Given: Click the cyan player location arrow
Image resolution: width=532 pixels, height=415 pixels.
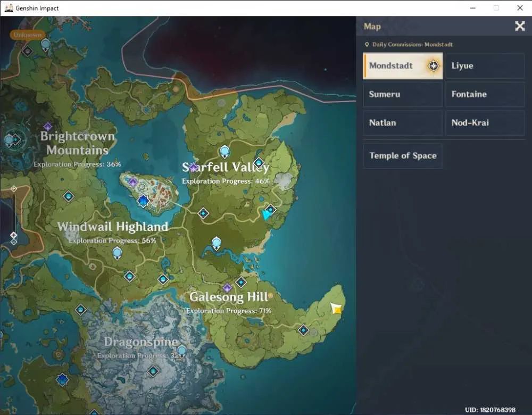Looking at the screenshot, I should point(267,215).
